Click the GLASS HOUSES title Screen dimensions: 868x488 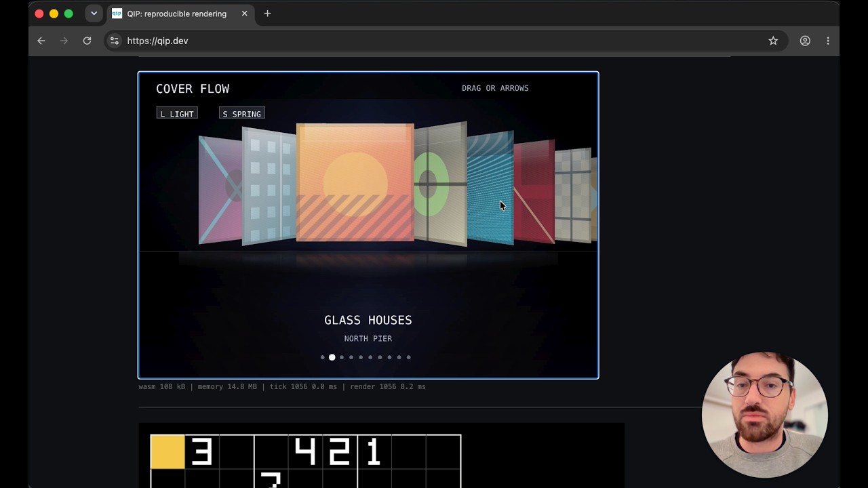[368, 320]
